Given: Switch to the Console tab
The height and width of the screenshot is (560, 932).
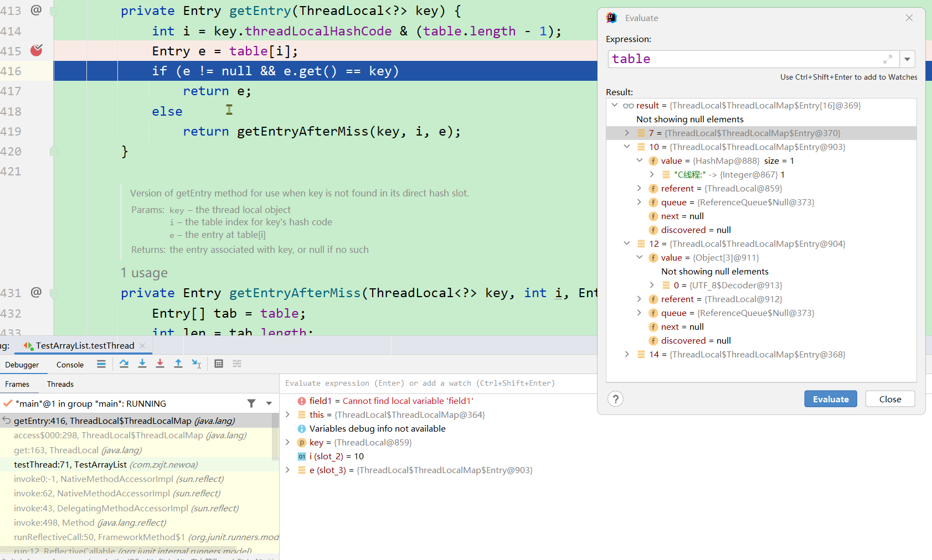Looking at the screenshot, I should point(70,365).
